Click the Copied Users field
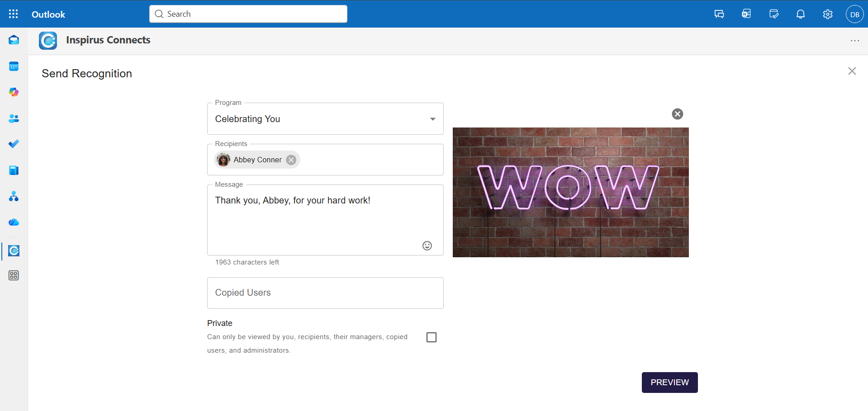 point(325,293)
